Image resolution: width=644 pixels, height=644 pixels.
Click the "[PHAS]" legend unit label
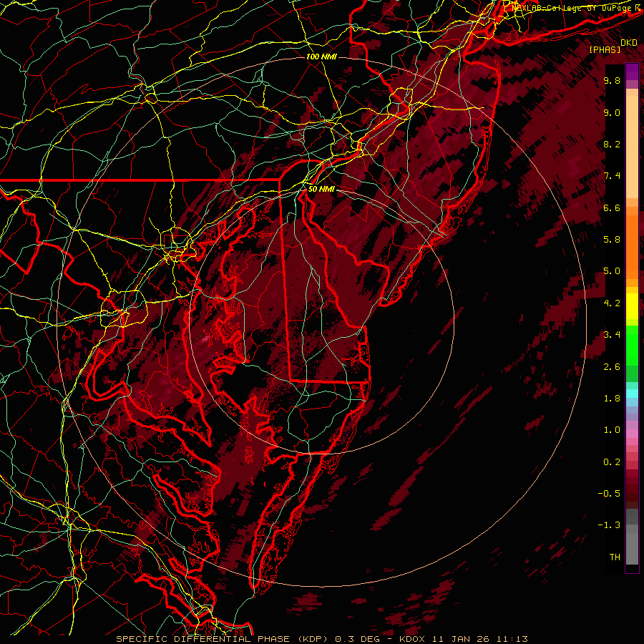(605, 50)
